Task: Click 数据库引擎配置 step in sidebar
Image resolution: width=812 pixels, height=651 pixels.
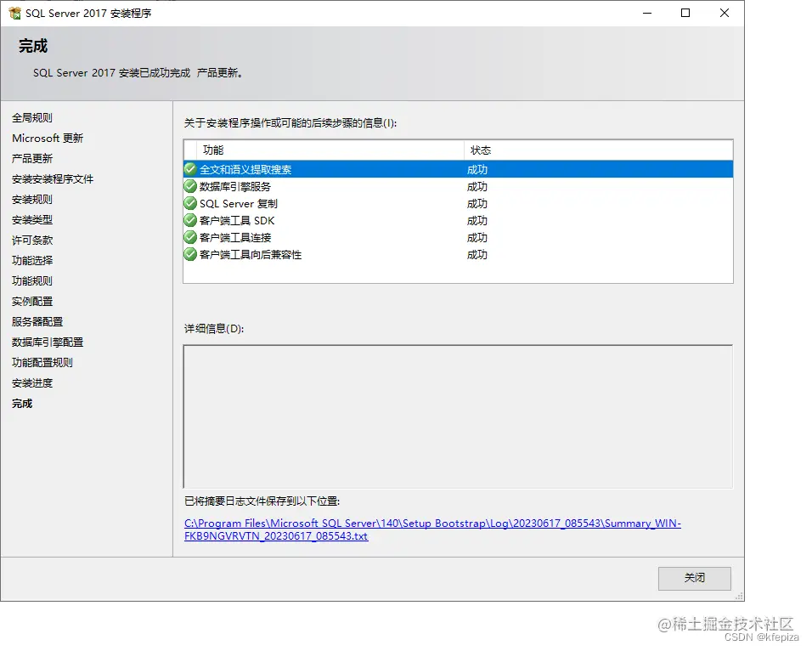Action: (48, 342)
